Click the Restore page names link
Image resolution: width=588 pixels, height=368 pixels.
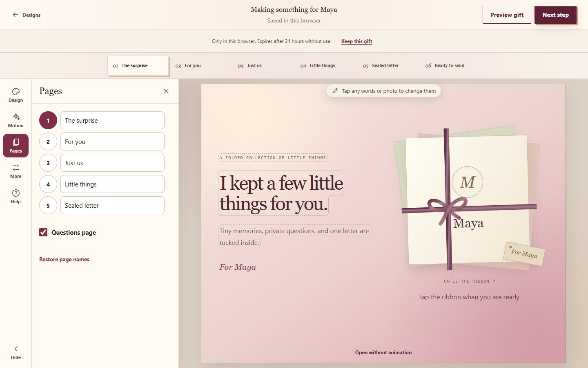(64, 259)
